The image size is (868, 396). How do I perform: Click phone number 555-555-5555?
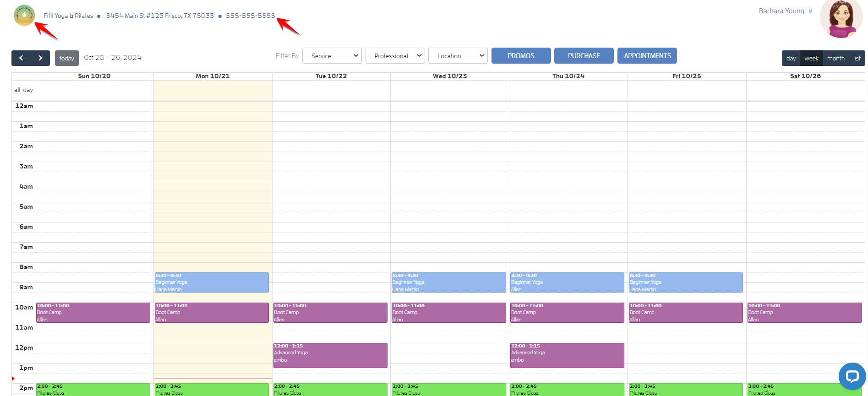click(x=251, y=16)
